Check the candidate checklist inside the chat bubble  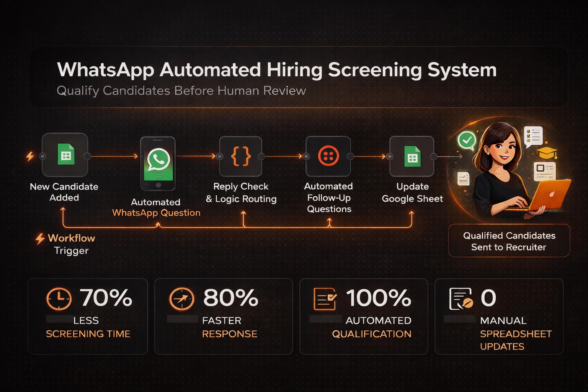click(534, 135)
